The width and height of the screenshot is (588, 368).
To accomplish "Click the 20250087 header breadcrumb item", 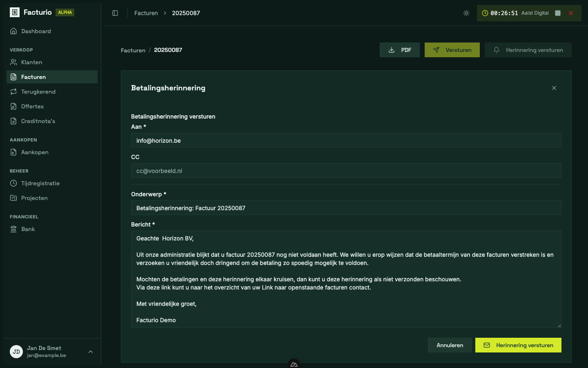I will 186,13.
